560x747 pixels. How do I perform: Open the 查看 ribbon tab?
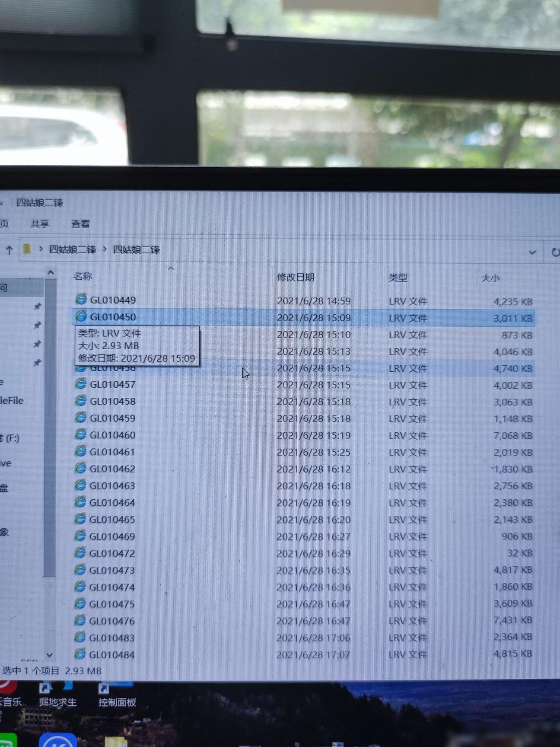click(80, 224)
